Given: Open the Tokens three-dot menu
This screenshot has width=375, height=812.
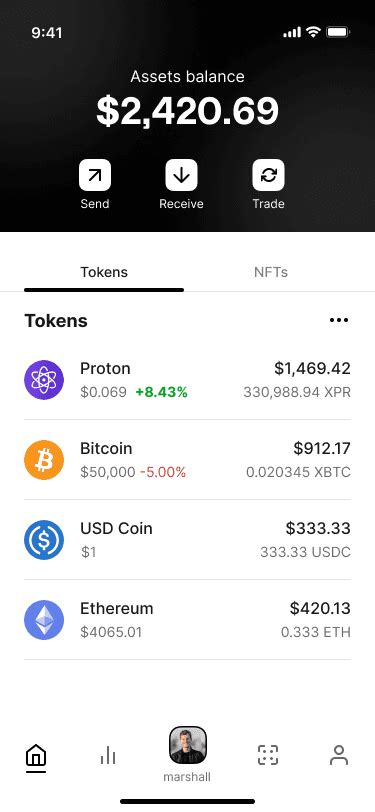Looking at the screenshot, I should pyautogui.click(x=339, y=321).
